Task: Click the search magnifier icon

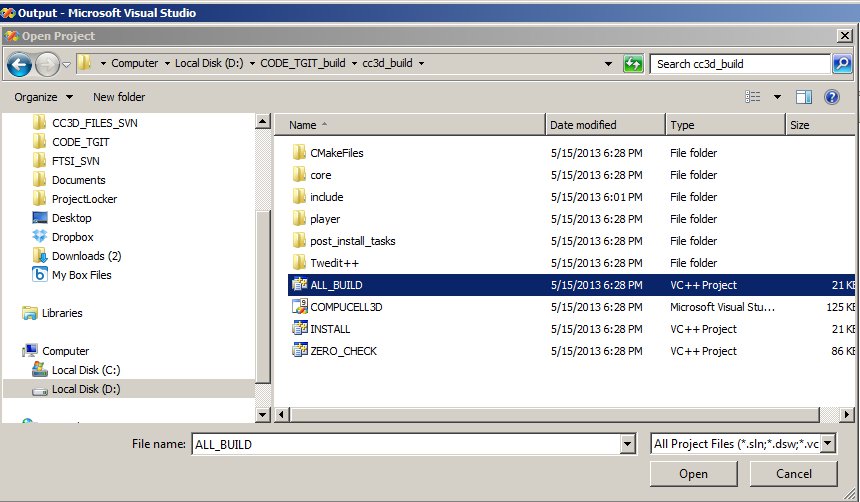Action: click(842, 64)
